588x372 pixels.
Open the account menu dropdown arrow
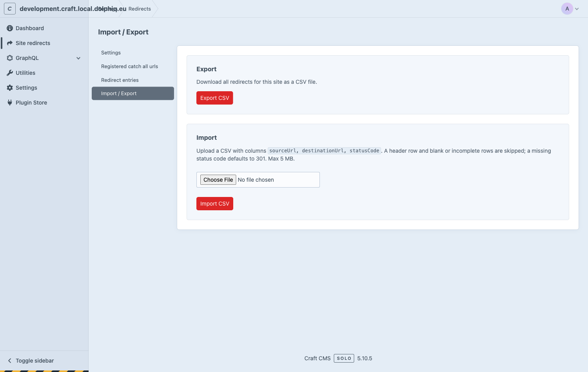tap(577, 9)
